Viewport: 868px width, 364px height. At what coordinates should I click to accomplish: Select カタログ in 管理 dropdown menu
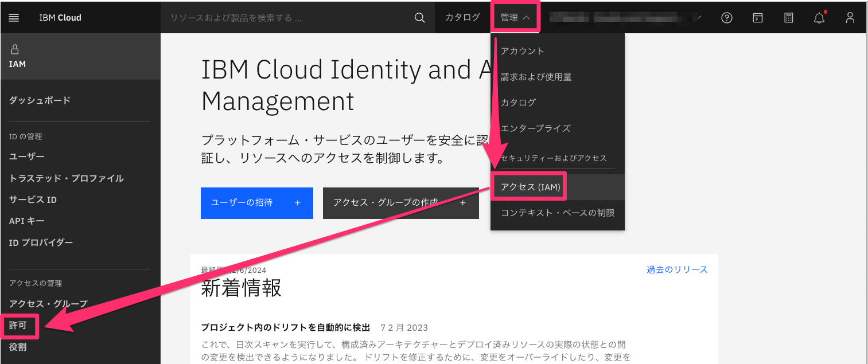pos(518,103)
